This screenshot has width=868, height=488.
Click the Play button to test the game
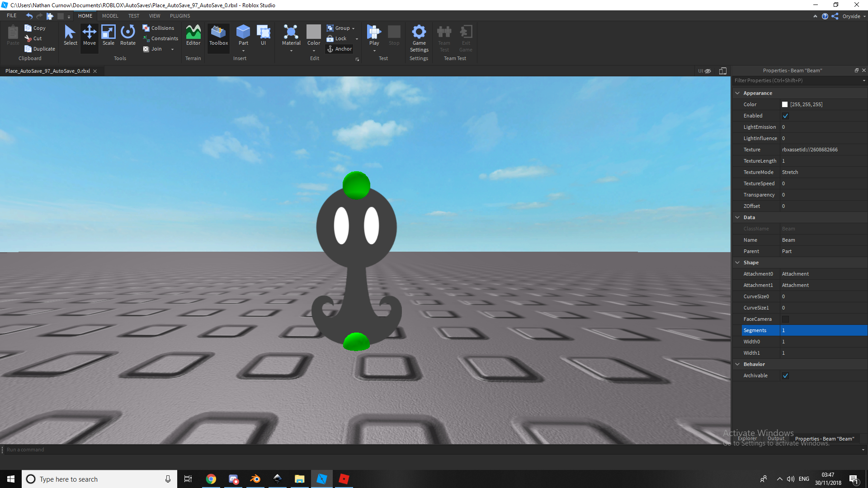(x=374, y=36)
